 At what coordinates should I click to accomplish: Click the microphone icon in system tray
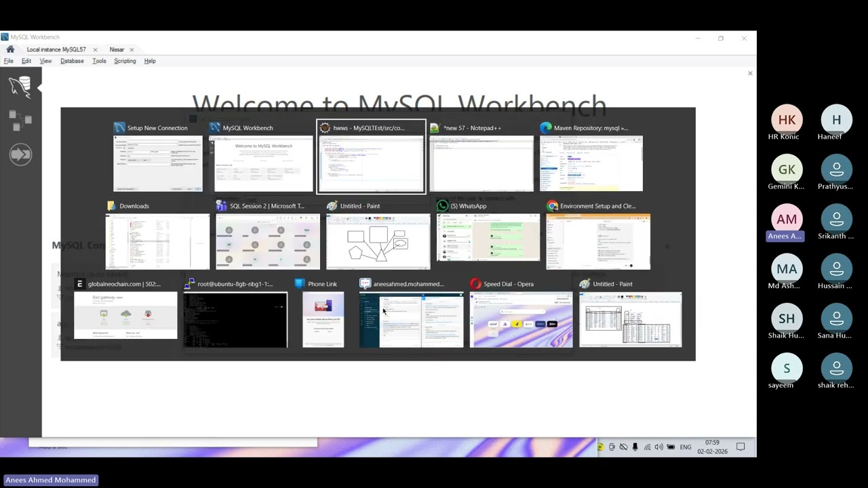click(x=635, y=447)
